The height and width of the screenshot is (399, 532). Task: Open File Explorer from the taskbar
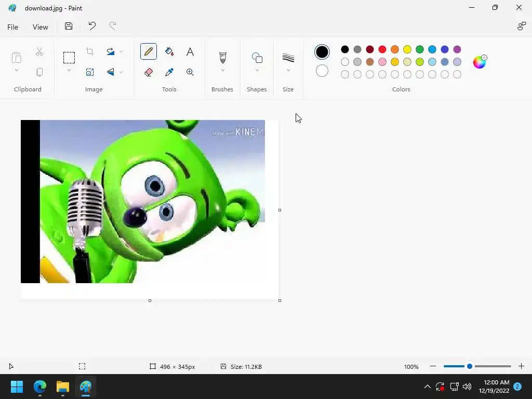63,387
